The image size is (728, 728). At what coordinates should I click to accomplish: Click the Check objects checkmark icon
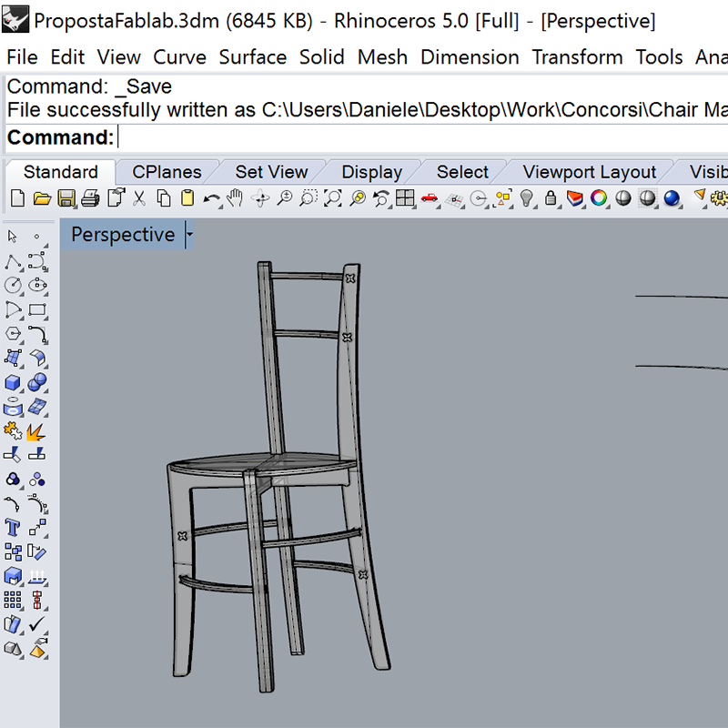(36, 623)
